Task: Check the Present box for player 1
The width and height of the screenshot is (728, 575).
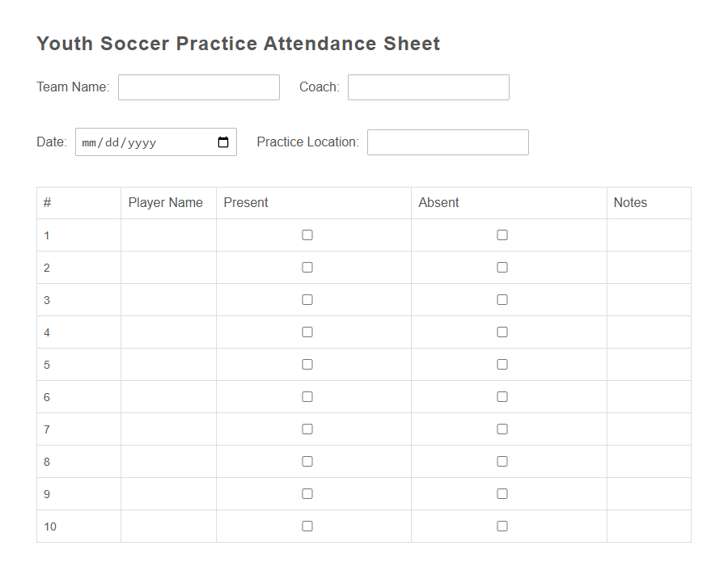Action: point(307,235)
